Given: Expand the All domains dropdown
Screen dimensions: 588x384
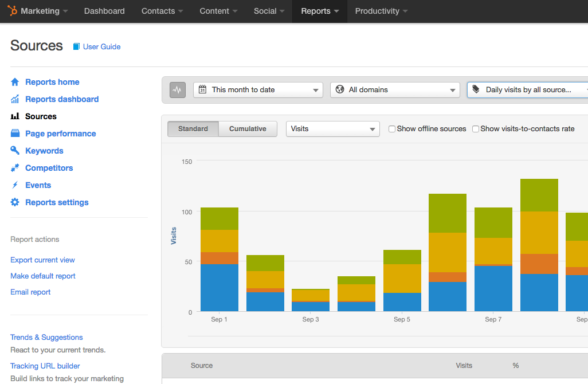Looking at the screenshot, I should pos(395,90).
